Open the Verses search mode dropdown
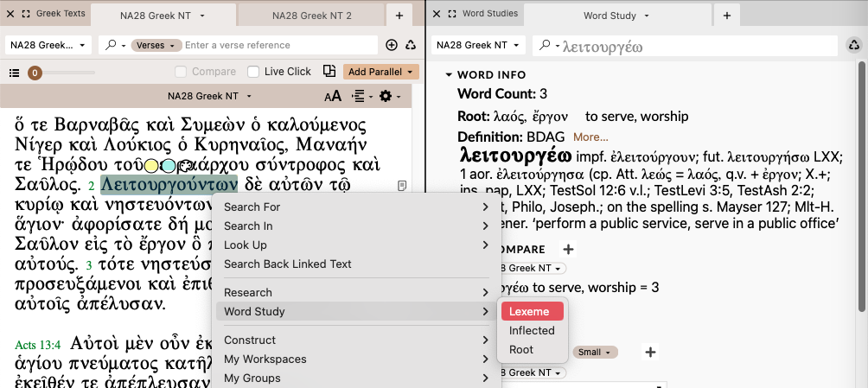This screenshot has width=868, height=388. coord(156,45)
